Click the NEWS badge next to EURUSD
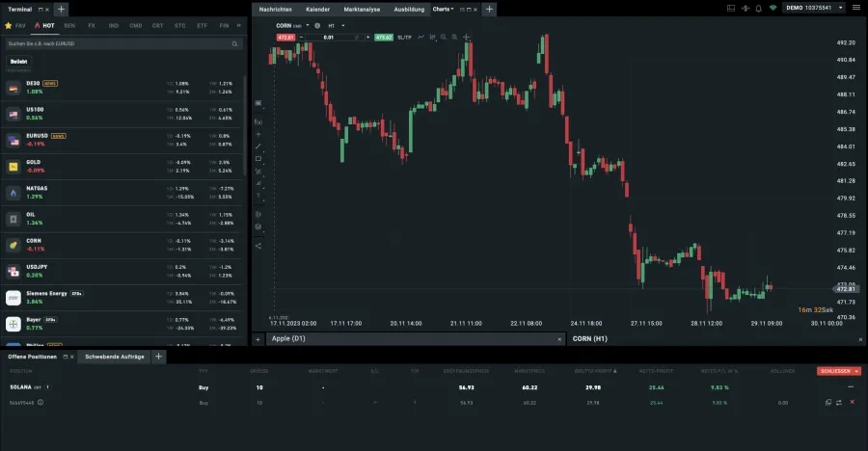This screenshot has width=868, height=451. [x=59, y=136]
